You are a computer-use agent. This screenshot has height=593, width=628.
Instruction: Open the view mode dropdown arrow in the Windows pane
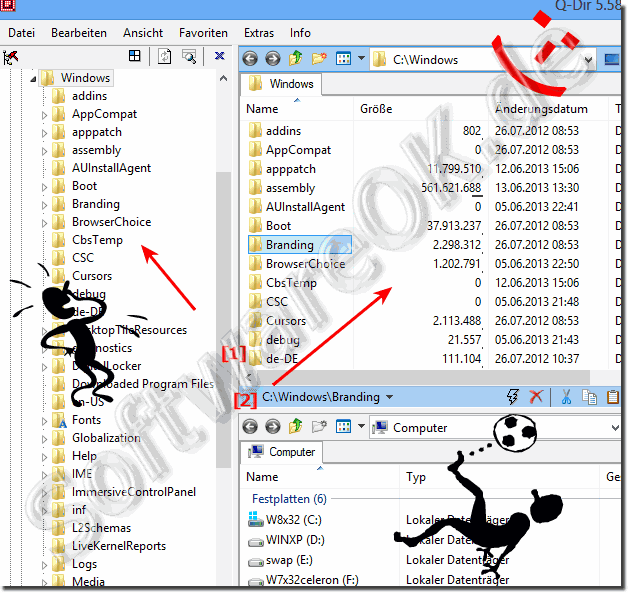point(361,58)
